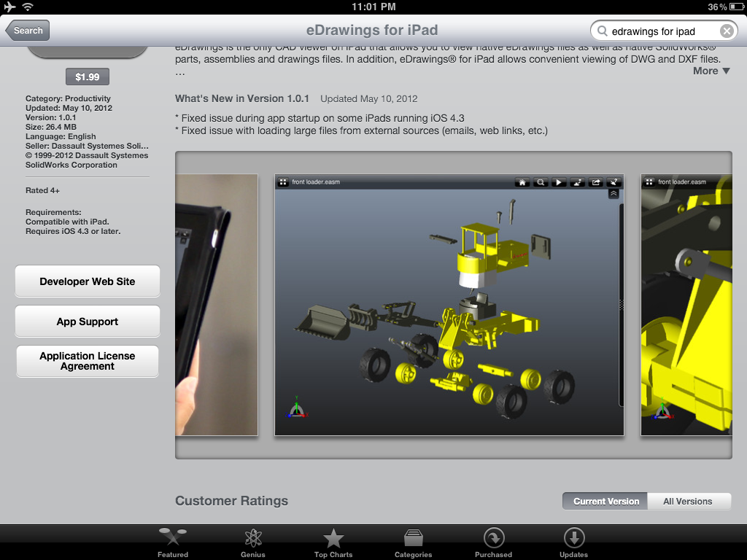Click XYZ axis triad in center screenshot

point(298,408)
